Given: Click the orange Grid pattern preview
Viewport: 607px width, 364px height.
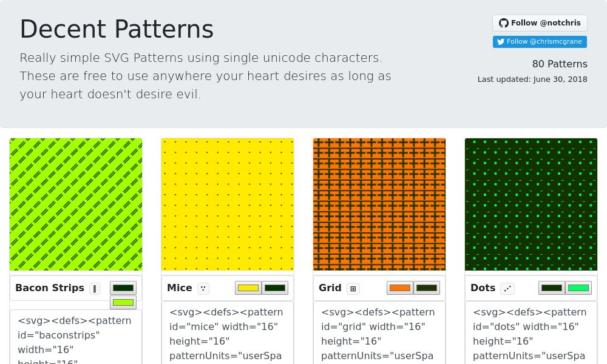Looking at the screenshot, I should (379, 204).
